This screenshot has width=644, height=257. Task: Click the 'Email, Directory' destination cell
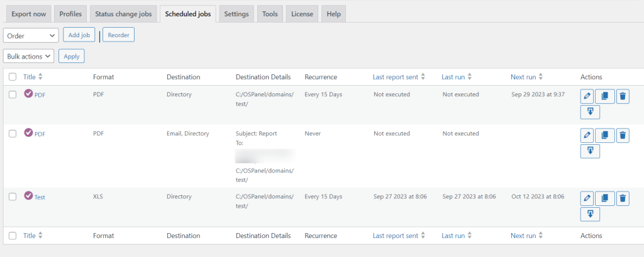click(187, 134)
